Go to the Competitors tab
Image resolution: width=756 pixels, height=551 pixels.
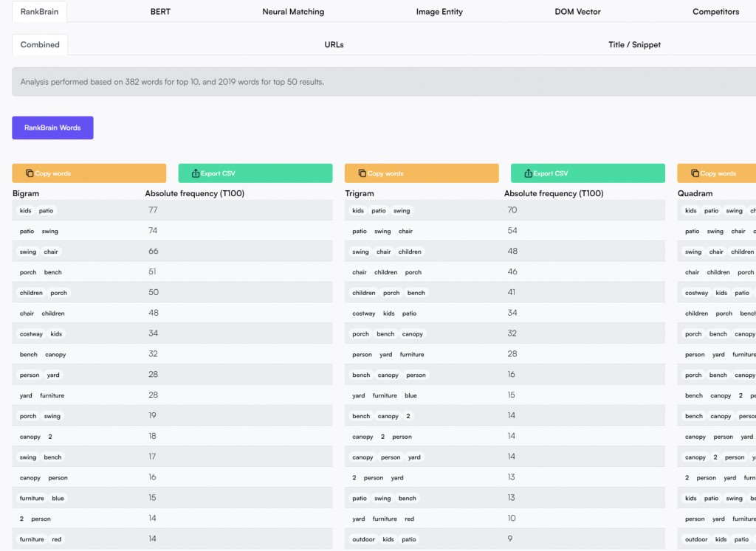[x=715, y=12]
